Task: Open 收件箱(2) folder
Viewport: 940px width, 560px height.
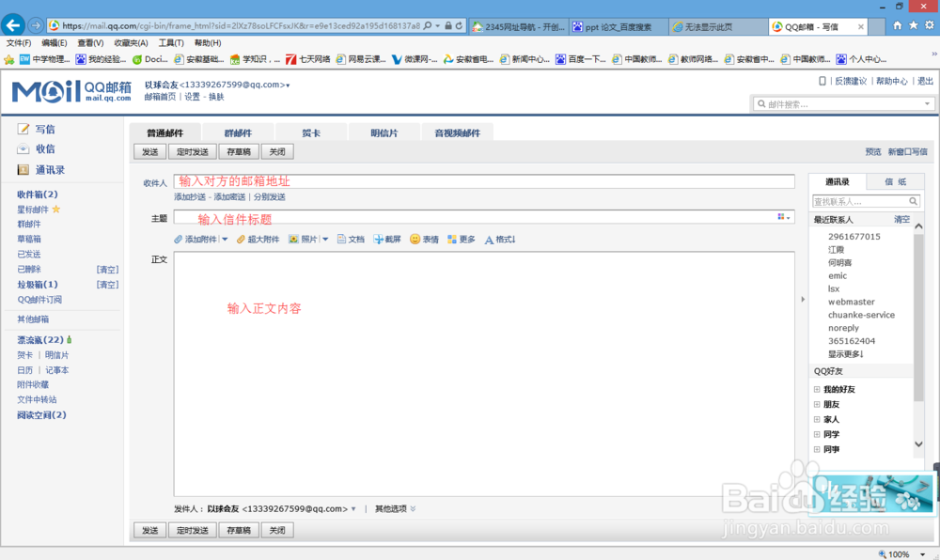Action: click(38, 194)
